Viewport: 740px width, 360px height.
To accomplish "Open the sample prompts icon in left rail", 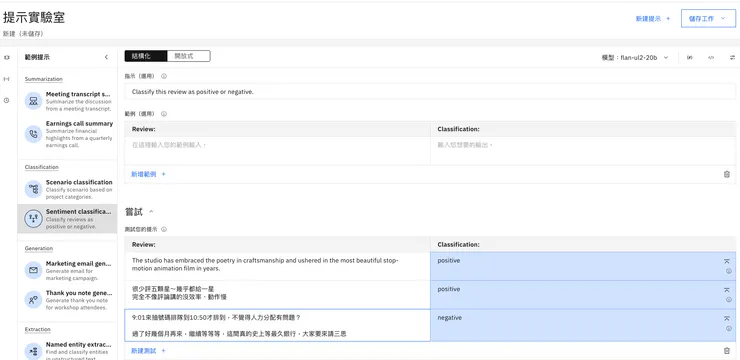I will [7, 58].
